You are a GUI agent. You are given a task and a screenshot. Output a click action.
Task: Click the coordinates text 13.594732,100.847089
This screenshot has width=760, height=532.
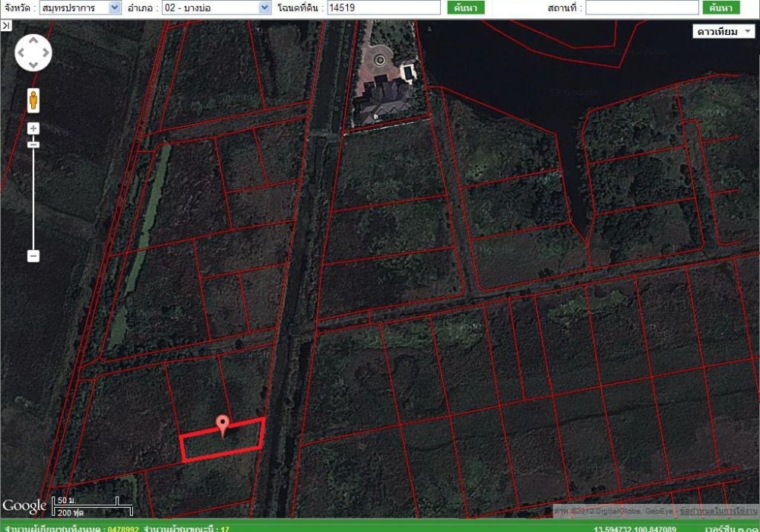tap(635, 529)
